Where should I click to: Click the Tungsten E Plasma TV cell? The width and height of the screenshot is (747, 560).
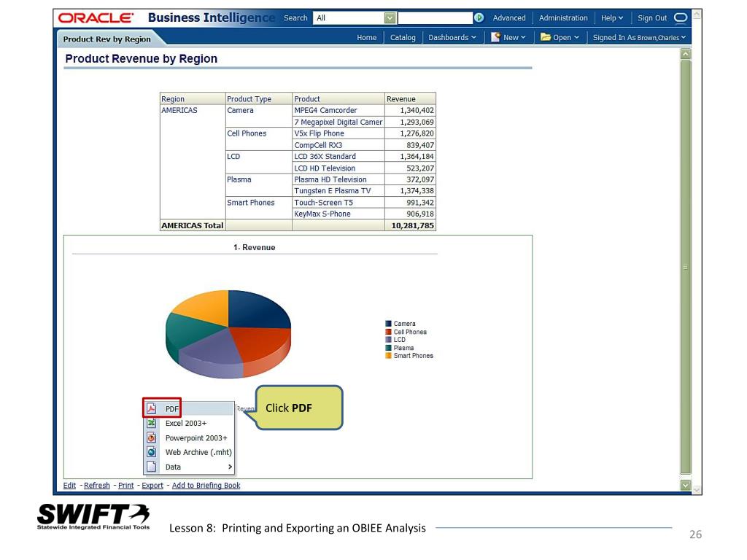point(338,190)
